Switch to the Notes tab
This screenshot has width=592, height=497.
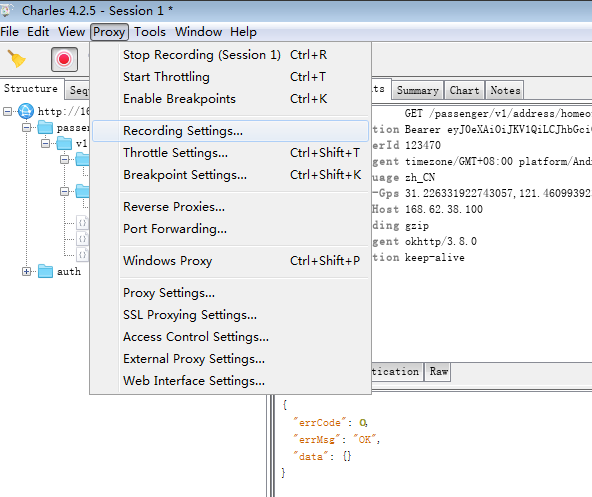(505, 91)
